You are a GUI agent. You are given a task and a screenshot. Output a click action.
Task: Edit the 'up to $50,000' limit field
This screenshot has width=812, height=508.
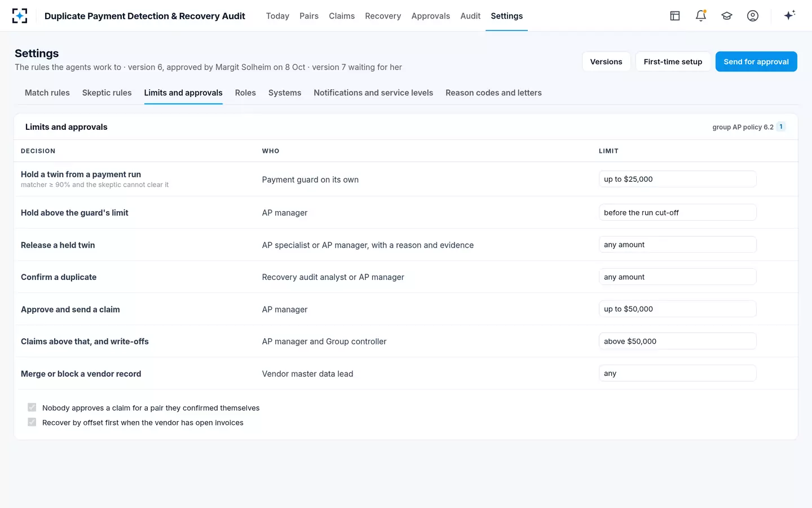tap(677, 309)
